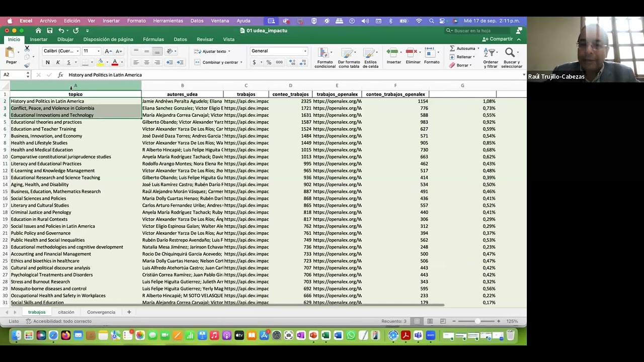Open Rellenar fill dropdown
The image size is (644, 362).
coord(463,57)
